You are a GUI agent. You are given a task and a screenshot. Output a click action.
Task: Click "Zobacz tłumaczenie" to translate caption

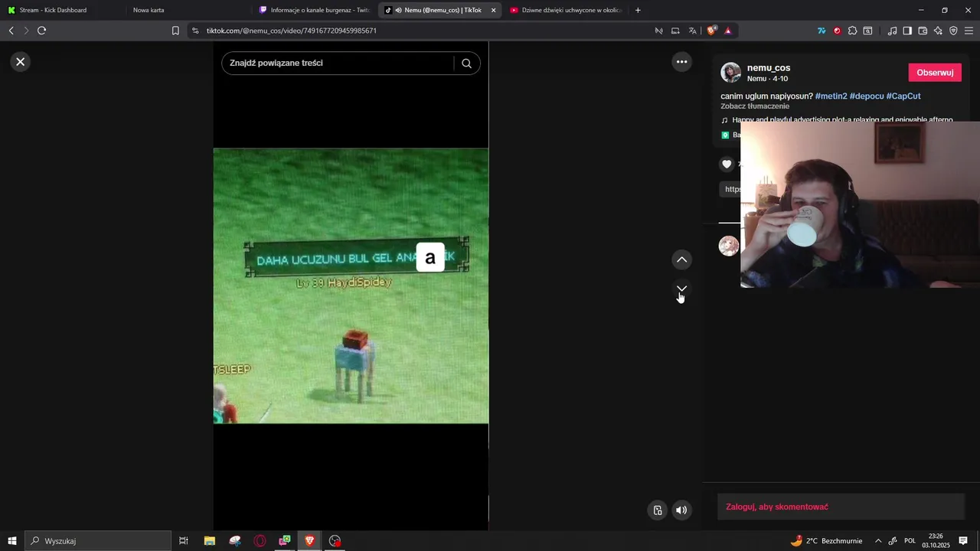(x=755, y=106)
